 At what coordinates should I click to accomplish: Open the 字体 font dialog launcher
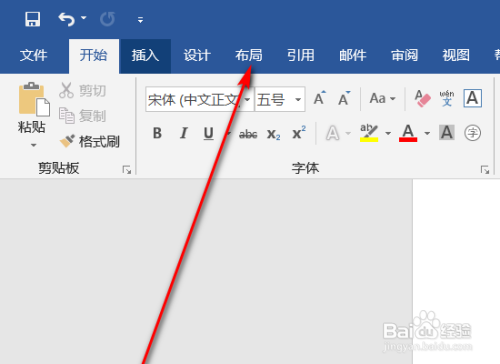tap(485, 170)
